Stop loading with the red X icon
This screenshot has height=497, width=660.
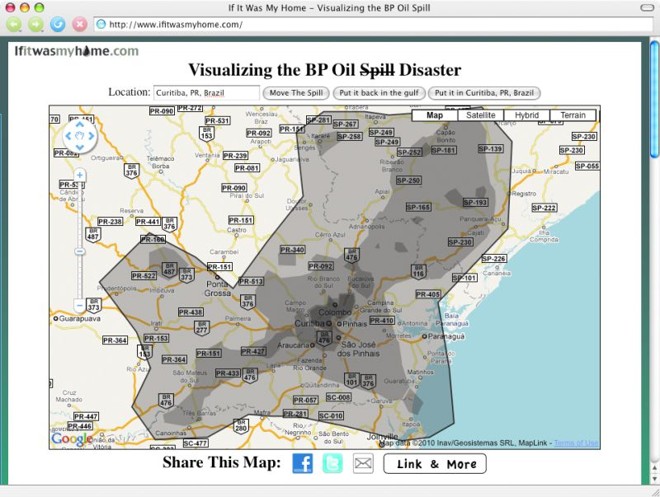tap(80, 24)
